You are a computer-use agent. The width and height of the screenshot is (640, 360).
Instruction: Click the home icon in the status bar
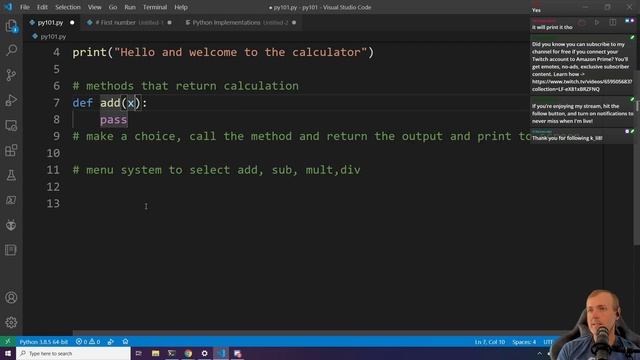pyautogui.click(x=125, y=342)
